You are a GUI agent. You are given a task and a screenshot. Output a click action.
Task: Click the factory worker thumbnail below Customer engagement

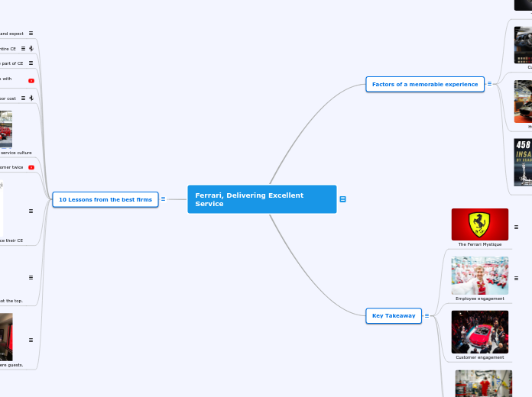pos(484,383)
